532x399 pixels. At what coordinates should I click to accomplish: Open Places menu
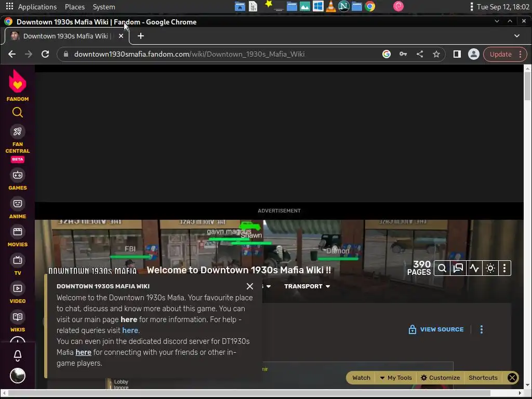(75, 7)
